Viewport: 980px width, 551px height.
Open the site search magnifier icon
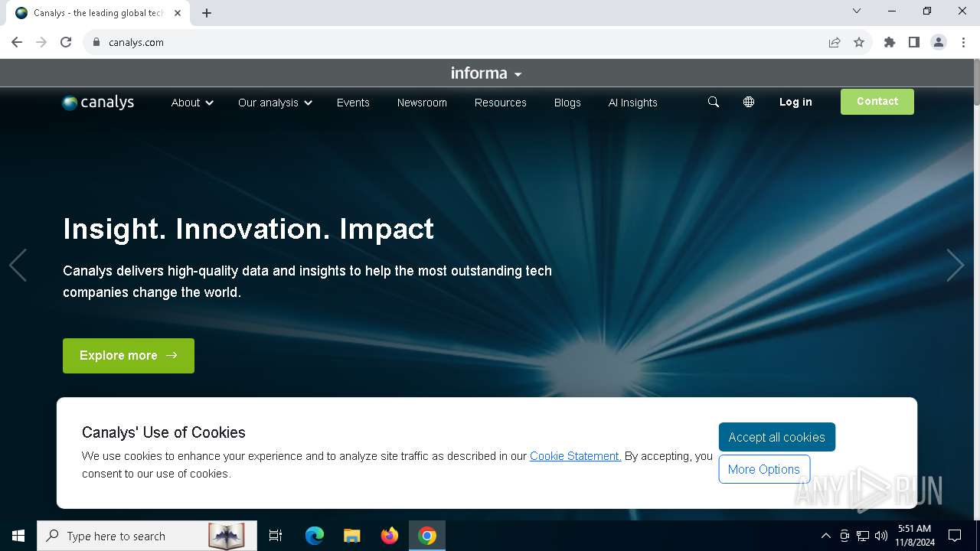pos(714,102)
